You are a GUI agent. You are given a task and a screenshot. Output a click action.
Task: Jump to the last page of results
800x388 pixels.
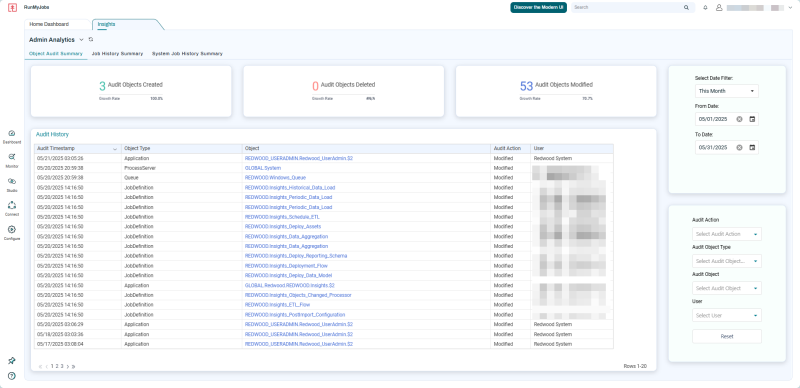tap(74, 367)
